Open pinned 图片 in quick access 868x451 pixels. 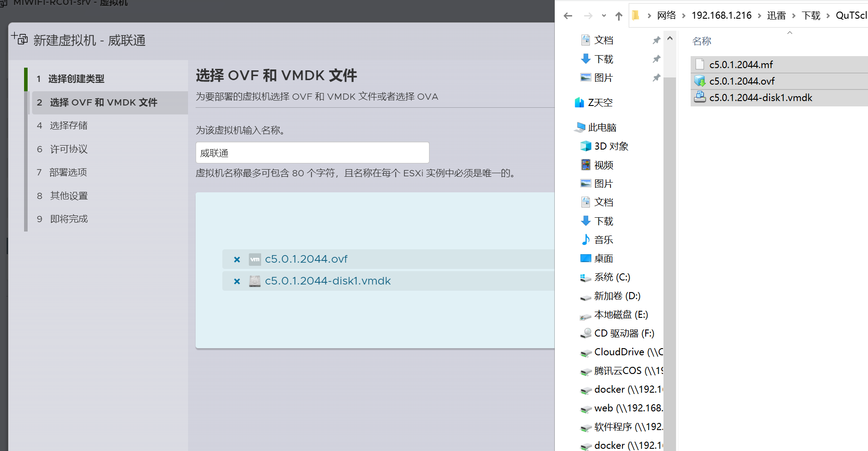[603, 77]
